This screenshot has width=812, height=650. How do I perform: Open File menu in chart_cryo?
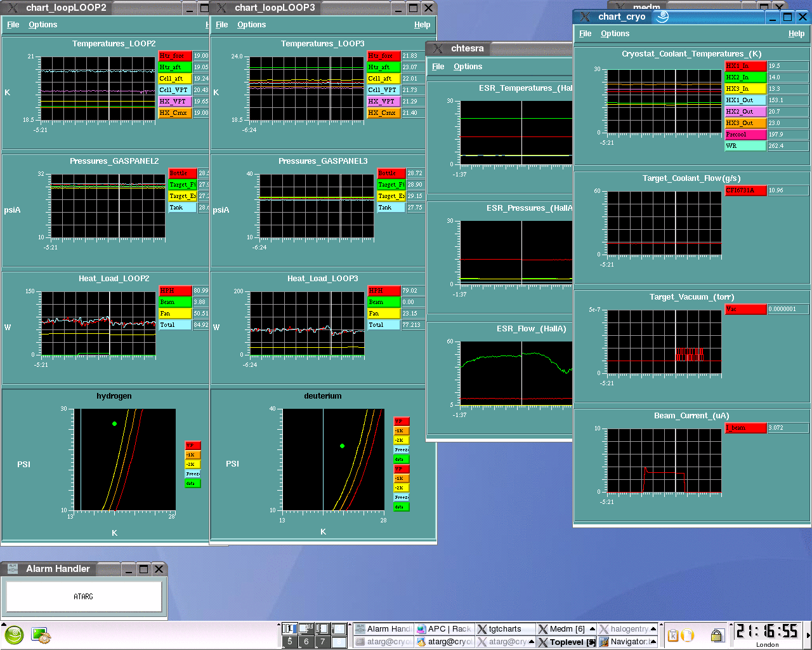[586, 34]
